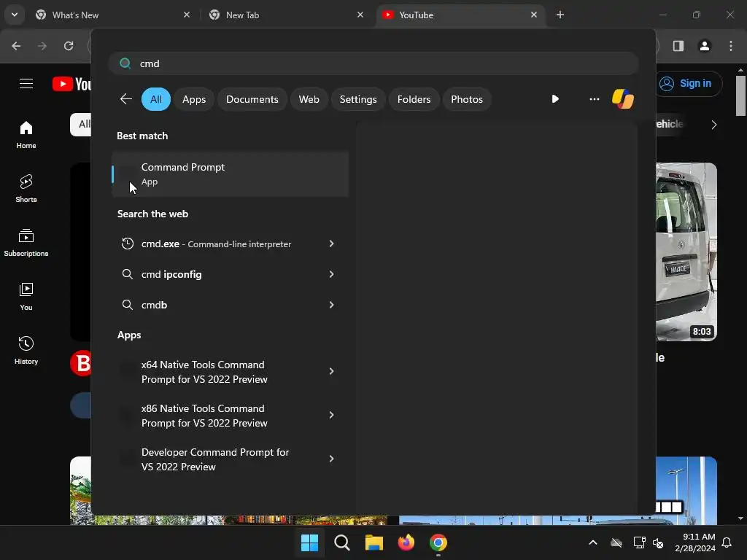
Task: Click the search box containing cmd
Action: pos(373,63)
